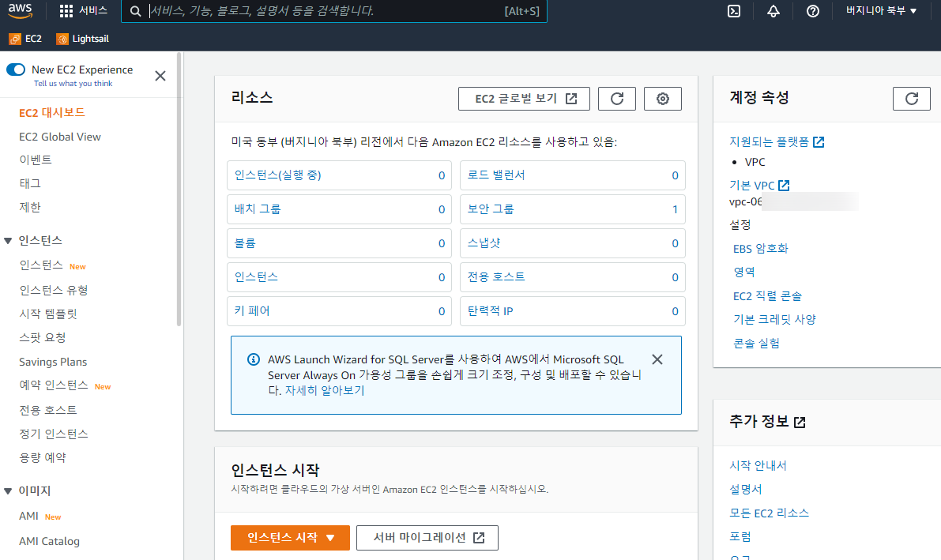The width and height of the screenshot is (941, 560).
Task: Open the 인스턴스 시작 dropdown button
Action: click(290, 538)
